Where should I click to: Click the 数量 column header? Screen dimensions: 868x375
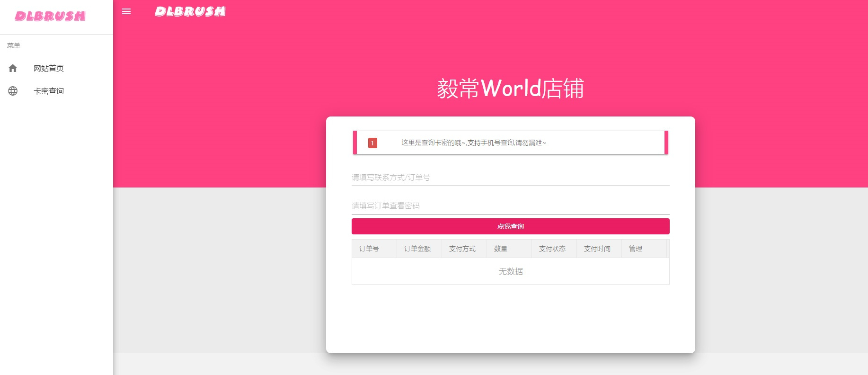(x=509, y=249)
